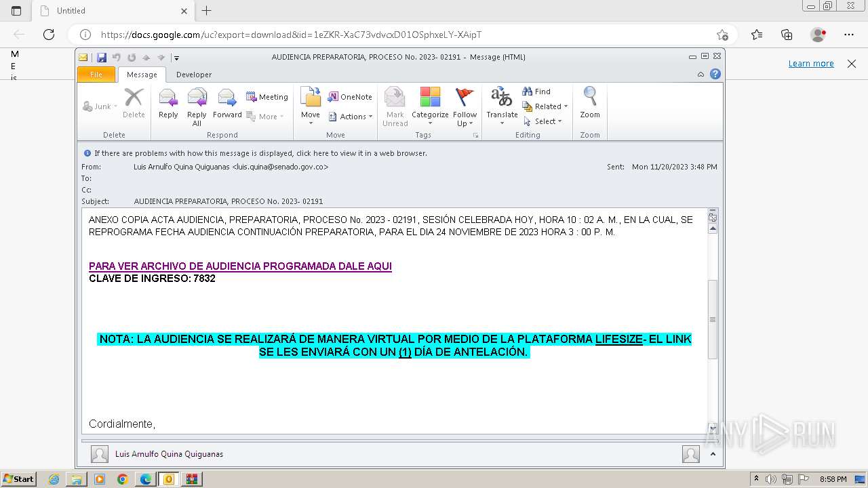868x488 pixels.
Task: Click the message body scrollbar thumb
Action: (x=713, y=319)
